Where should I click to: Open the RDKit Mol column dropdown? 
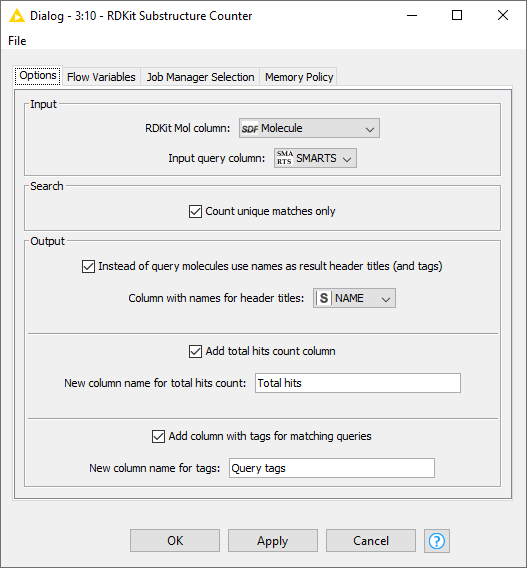(309, 128)
